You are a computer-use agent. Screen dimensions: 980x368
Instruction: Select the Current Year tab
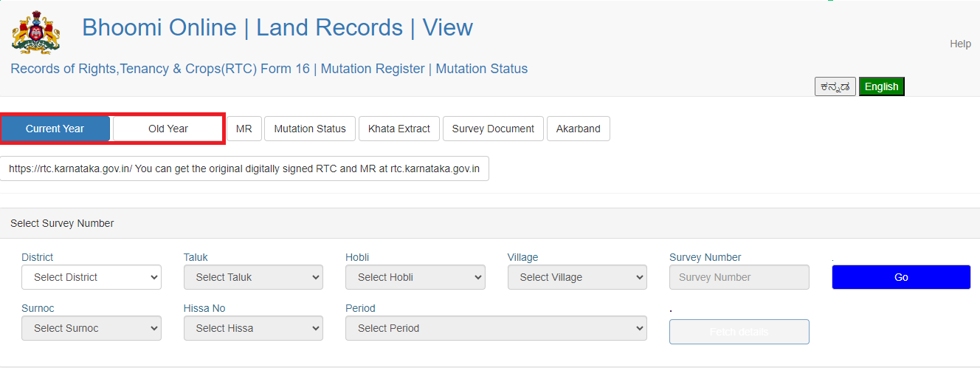coord(55,129)
